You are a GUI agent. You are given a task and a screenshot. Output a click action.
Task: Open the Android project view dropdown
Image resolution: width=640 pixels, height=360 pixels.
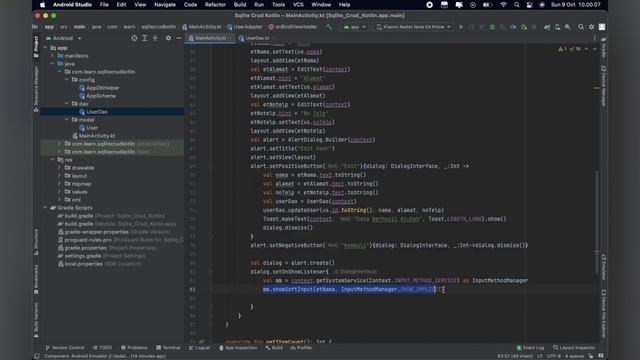click(64, 38)
